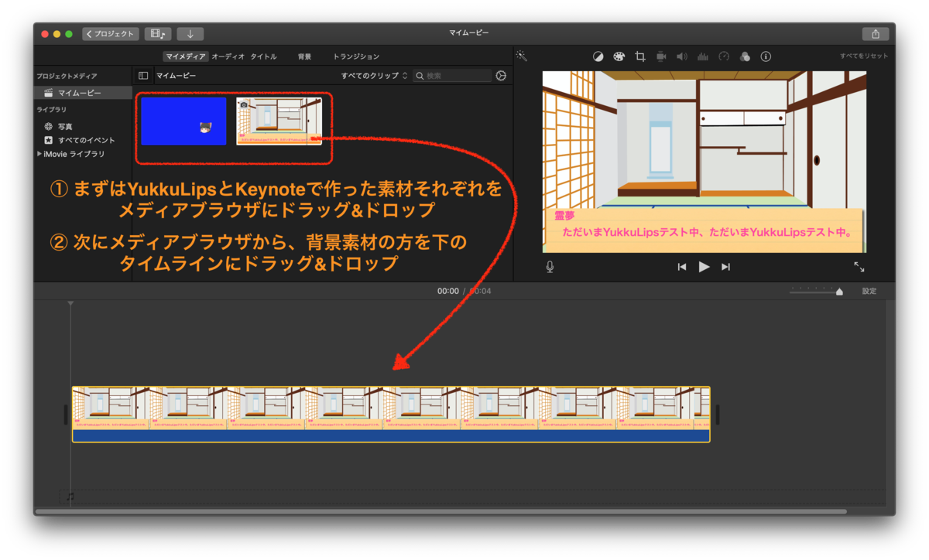Select the タイトル tab
The width and height of the screenshot is (929, 560).
(263, 56)
